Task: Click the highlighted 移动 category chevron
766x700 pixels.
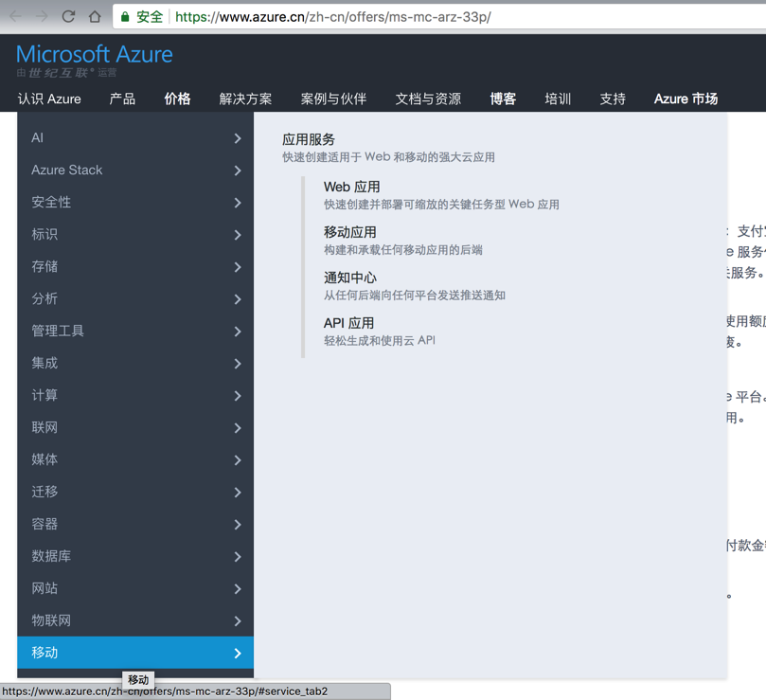Action: pyautogui.click(x=238, y=653)
